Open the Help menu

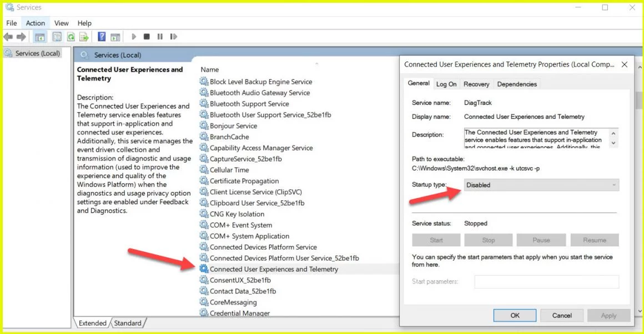pos(84,23)
